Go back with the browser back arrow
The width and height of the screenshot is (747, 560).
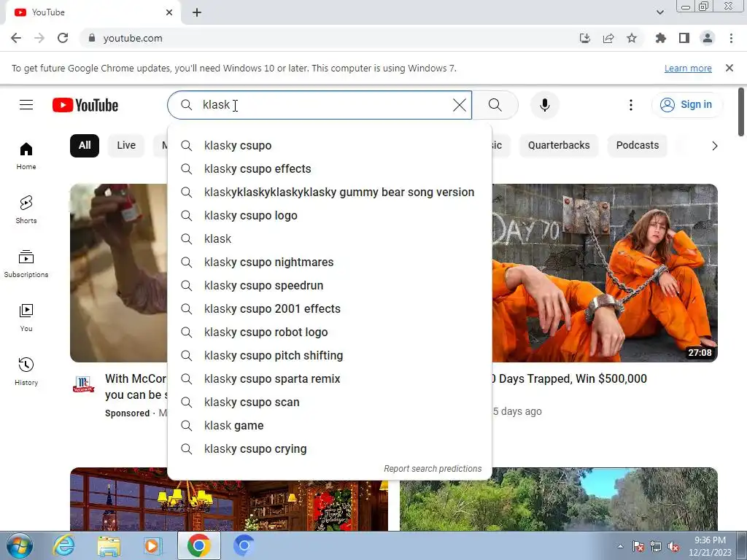click(x=16, y=38)
